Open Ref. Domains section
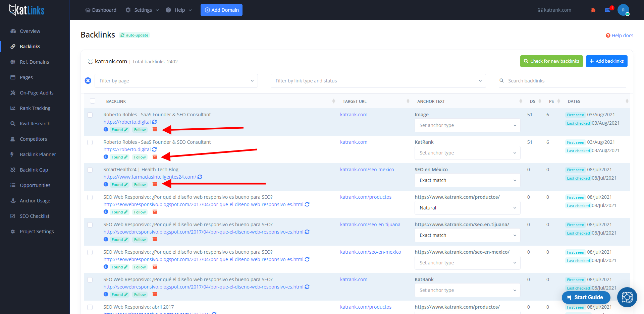This screenshot has width=644, height=314. (35, 62)
